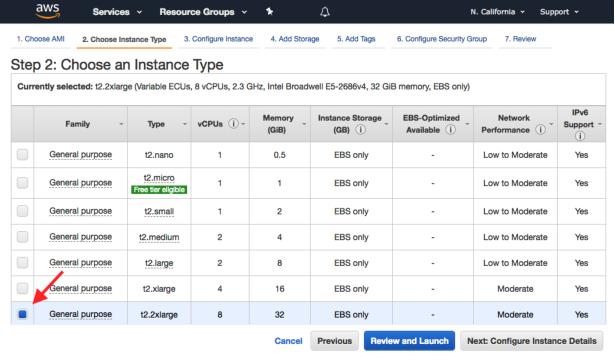Select the t2.micro free tier checkbox
615x362 pixels.
(x=22, y=183)
